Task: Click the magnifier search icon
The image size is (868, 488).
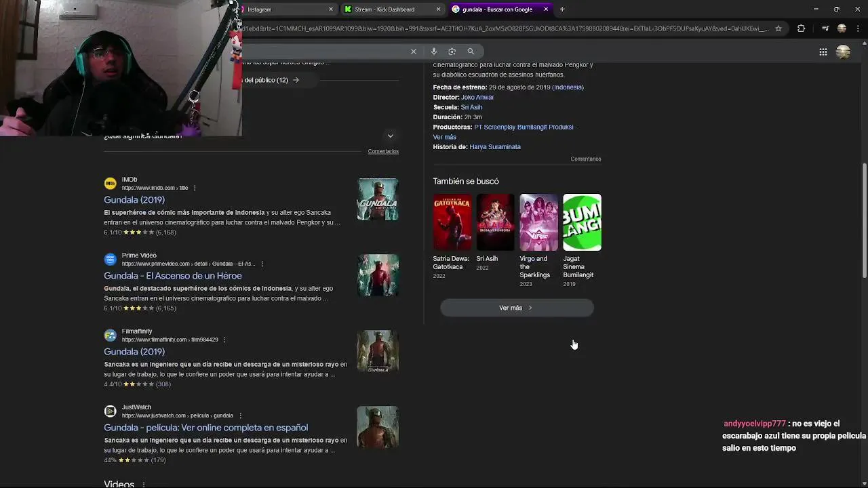Action: click(x=471, y=52)
